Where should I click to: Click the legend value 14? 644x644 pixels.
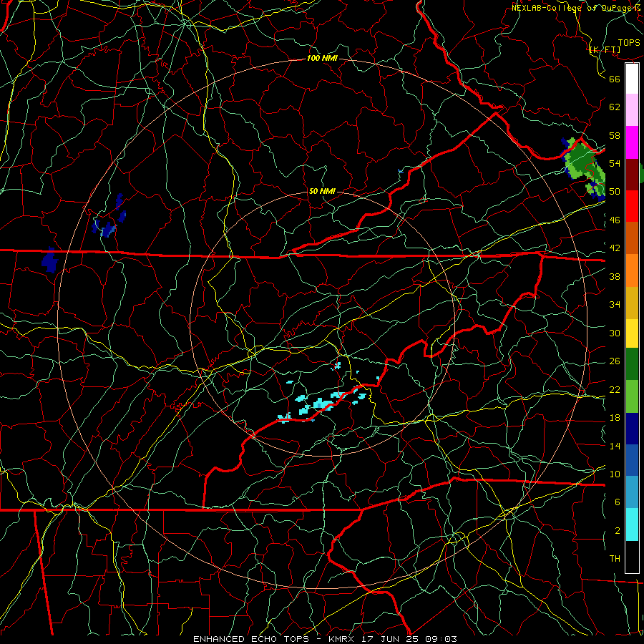pyautogui.click(x=615, y=446)
